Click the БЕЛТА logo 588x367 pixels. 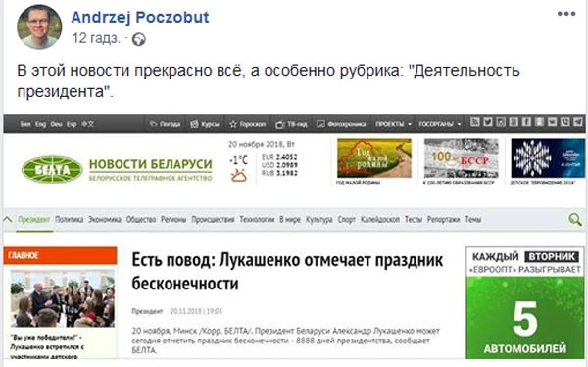pos(52,170)
